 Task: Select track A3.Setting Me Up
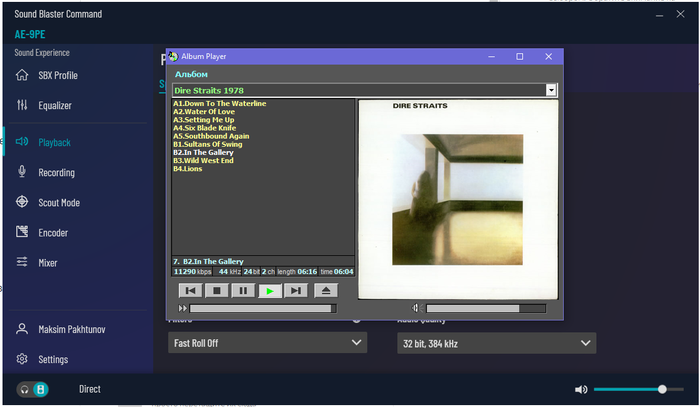coord(204,120)
